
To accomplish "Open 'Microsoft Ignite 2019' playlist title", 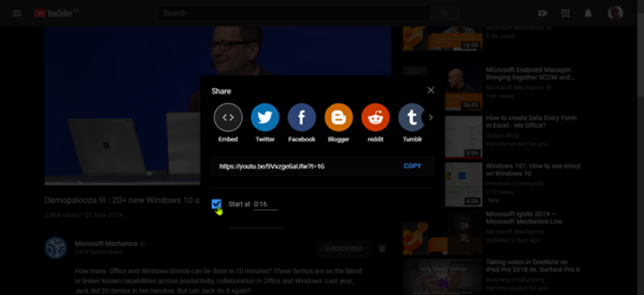I will tap(524, 217).
